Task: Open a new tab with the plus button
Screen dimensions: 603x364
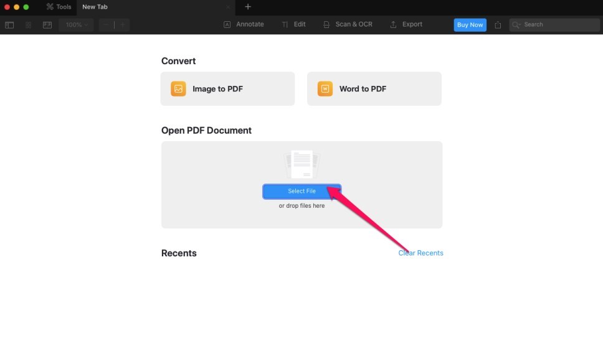Action: (248, 7)
